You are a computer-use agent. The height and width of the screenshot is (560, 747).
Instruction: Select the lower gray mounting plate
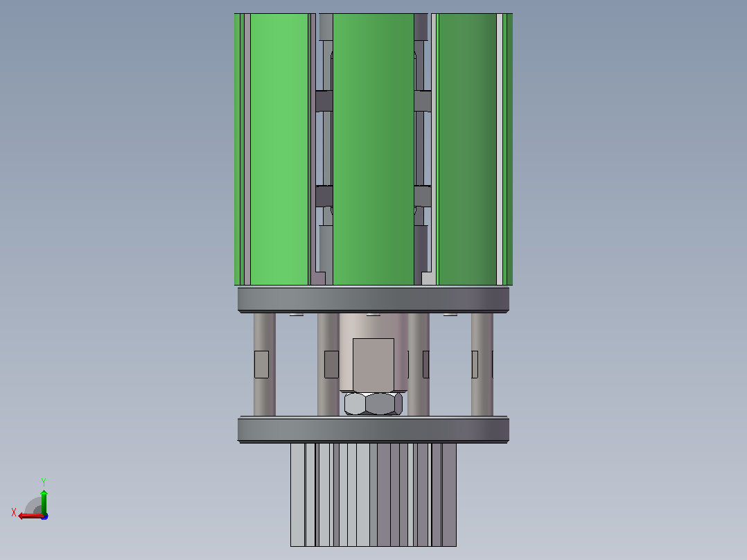373,430
